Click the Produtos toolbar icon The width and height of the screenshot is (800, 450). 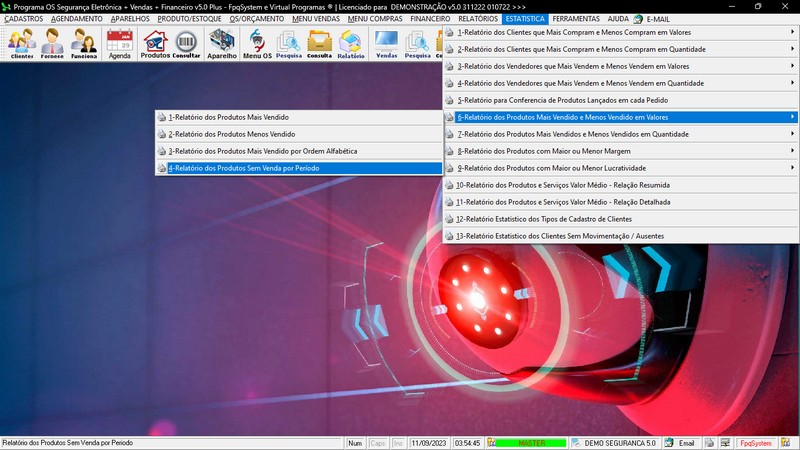[x=155, y=44]
